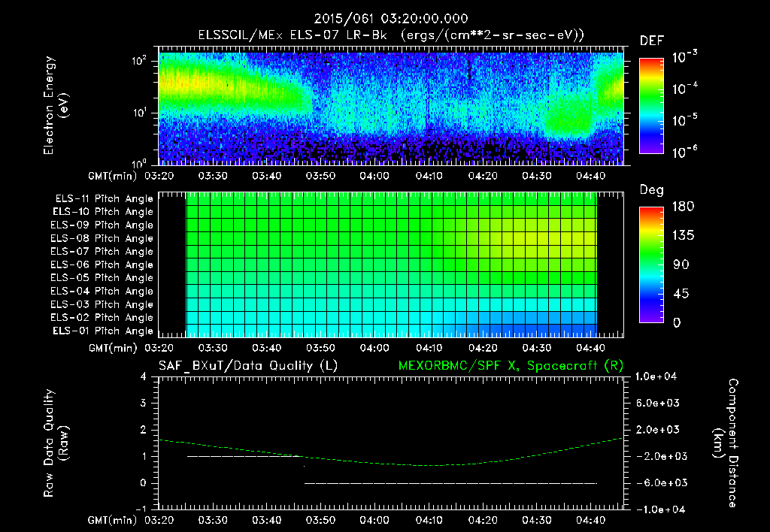The image size is (770, 532).
Task: Select the 'ELS-09 Pitch Angle' row label
Action: [102, 225]
